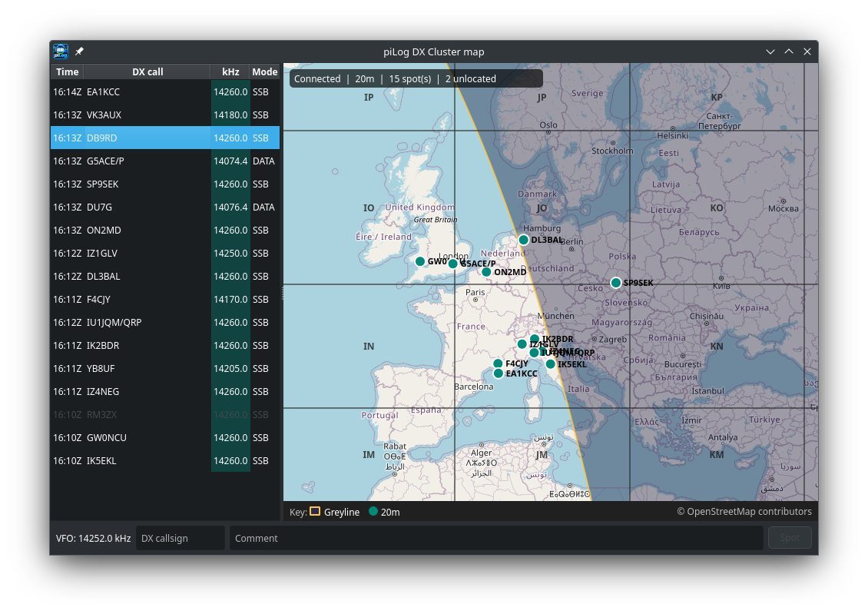The height and width of the screenshot is (614, 868).
Task: Click the KO grid square label
Action: (717, 208)
